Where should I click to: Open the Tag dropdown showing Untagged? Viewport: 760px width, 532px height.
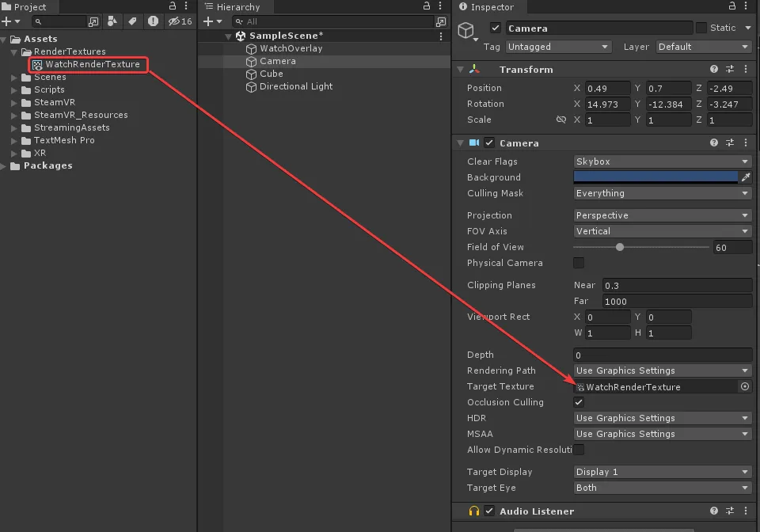pyautogui.click(x=558, y=47)
